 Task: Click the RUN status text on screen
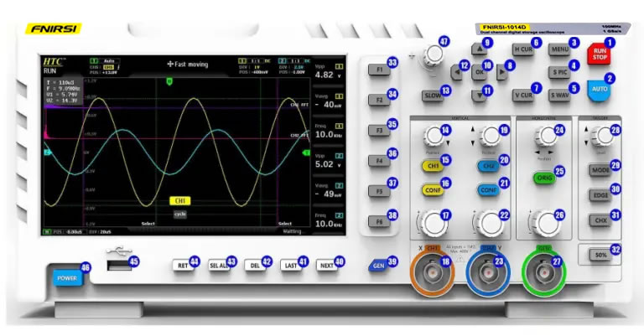(49, 71)
